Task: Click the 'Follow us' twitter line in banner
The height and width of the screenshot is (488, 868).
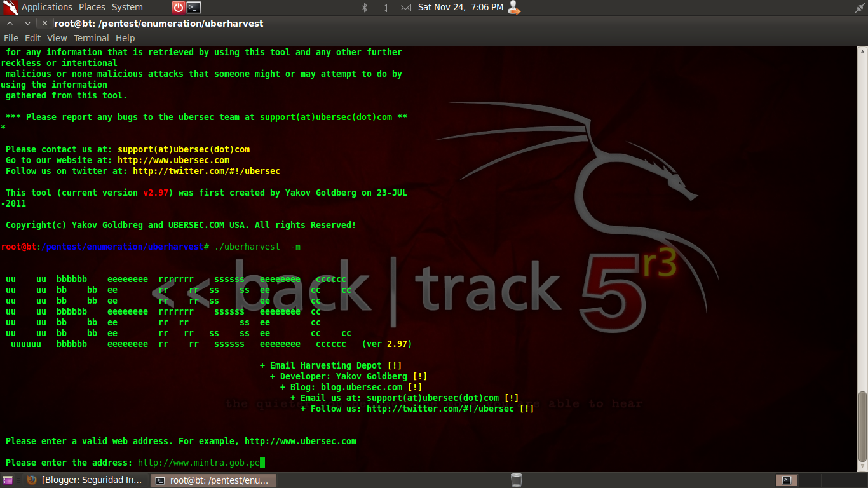Action: (x=417, y=409)
